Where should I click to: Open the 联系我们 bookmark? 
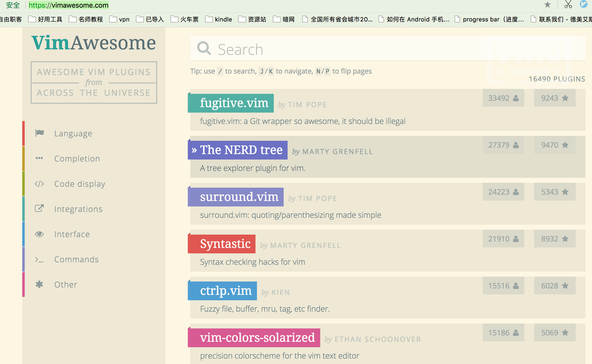pyautogui.click(x=561, y=19)
